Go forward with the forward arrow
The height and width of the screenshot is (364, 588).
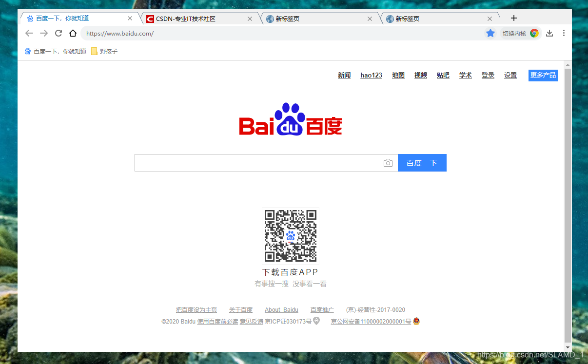click(44, 33)
